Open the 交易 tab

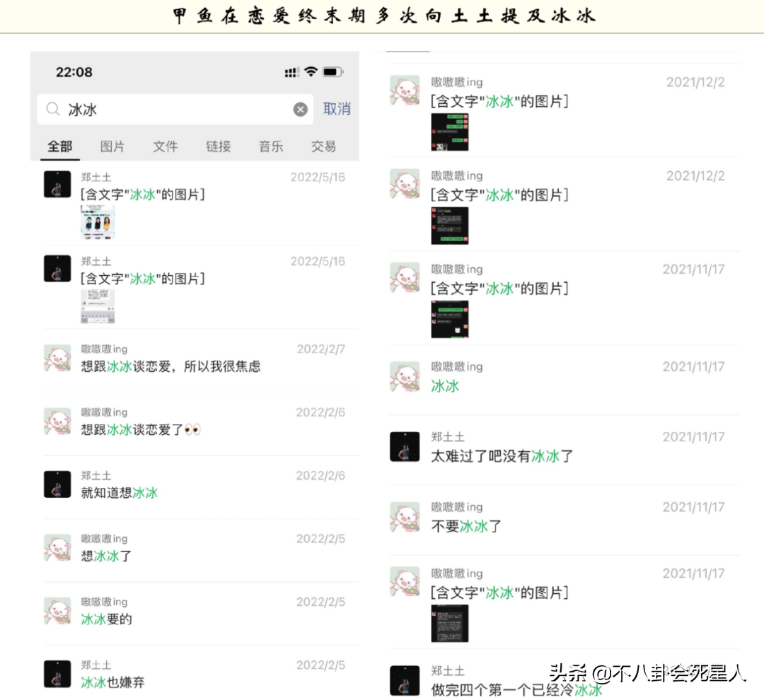coord(323,146)
